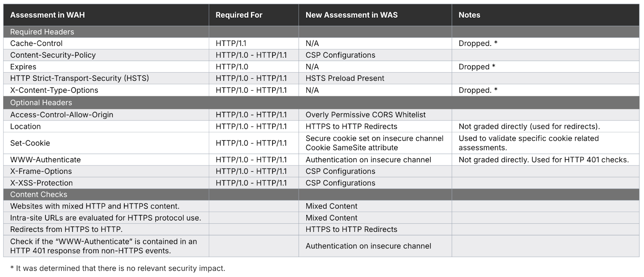Click the "Required For" column header

[x=239, y=15]
